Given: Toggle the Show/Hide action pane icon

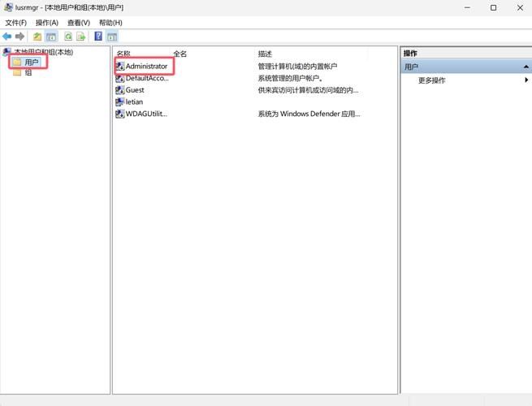Looking at the screenshot, I should click(112, 37).
